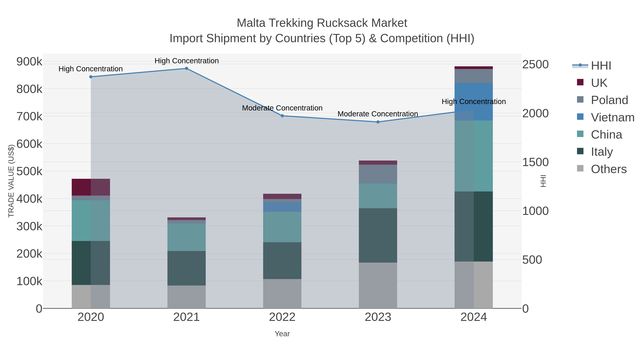Toggle the UK legend entry

(x=592, y=83)
